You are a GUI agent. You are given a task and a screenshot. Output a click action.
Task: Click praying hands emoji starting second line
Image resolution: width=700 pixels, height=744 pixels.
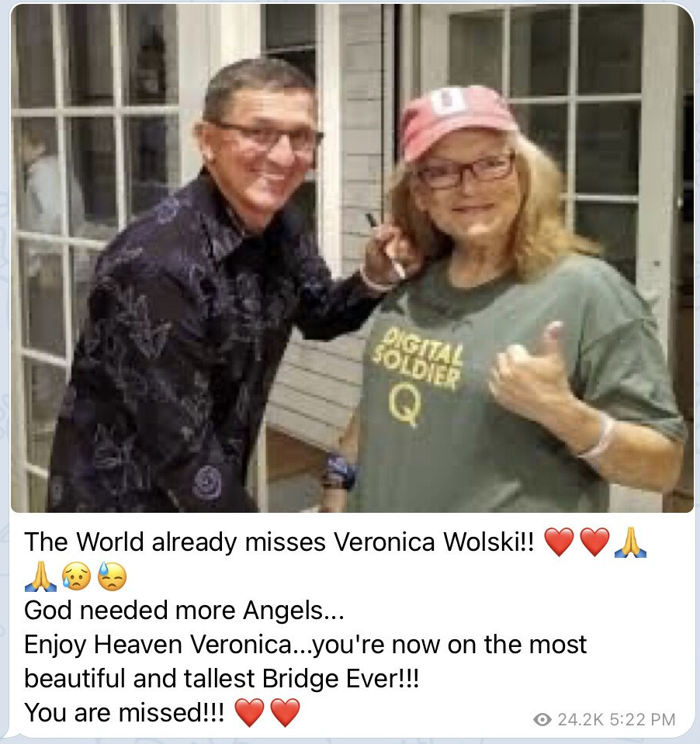(40, 576)
